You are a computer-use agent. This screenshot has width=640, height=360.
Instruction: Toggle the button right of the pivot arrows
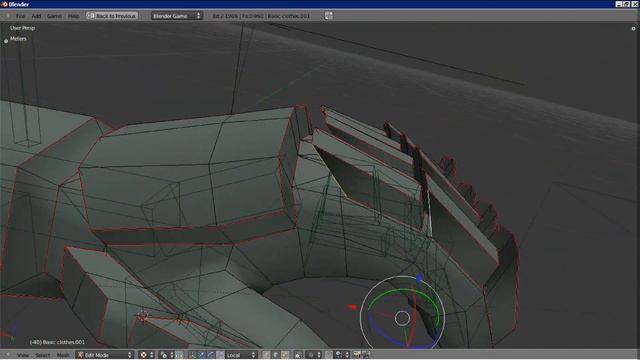pos(180,355)
